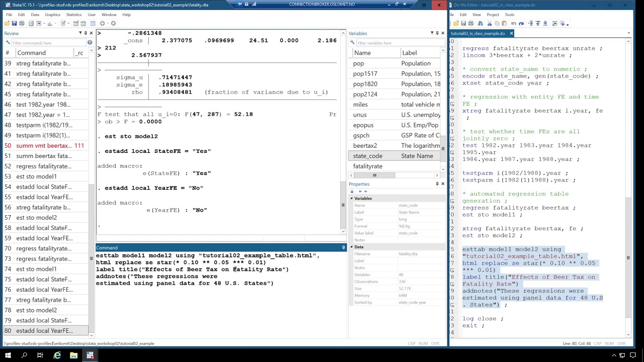Click the Open file icon in Stata toolbar
The height and width of the screenshot is (362, 644).
[7, 23]
